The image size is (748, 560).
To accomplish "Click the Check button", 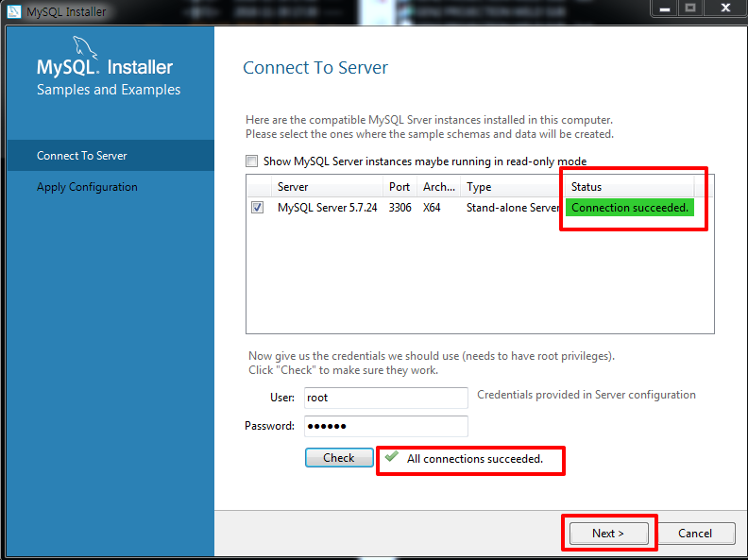I will point(339,457).
